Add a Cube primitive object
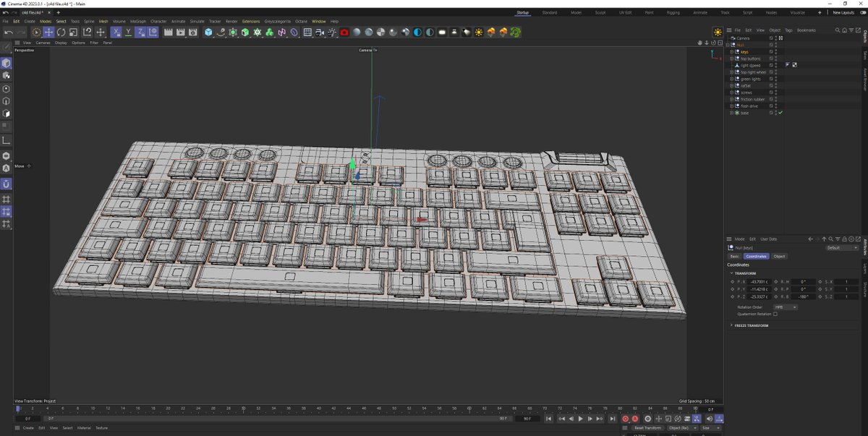This screenshot has width=868, height=436. click(x=209, y=33)
